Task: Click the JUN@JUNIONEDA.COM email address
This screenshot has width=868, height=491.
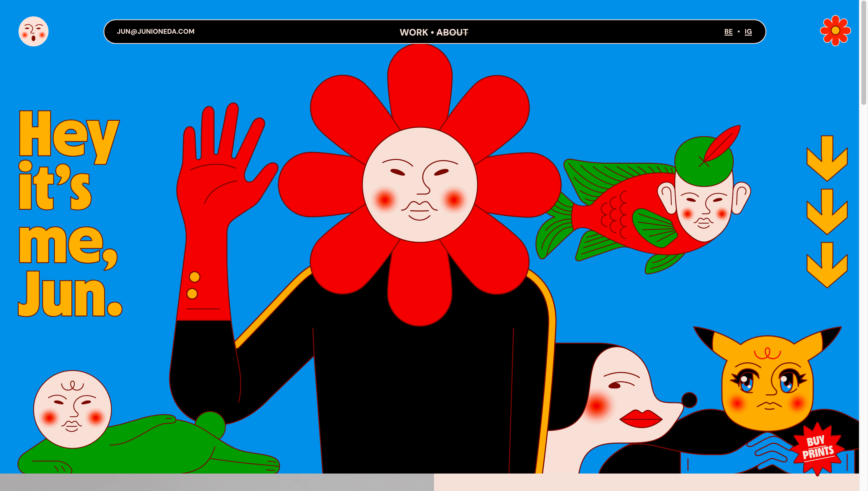Action: pos(156,31)
